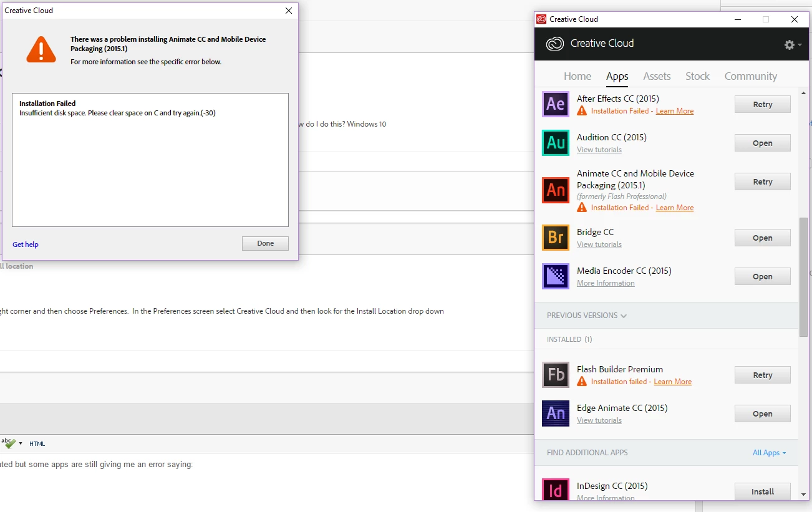Image resolution: width=812 pixels, height=512 pixels.
Task: Click the Animate CC app icon
Action: [555, 190]
